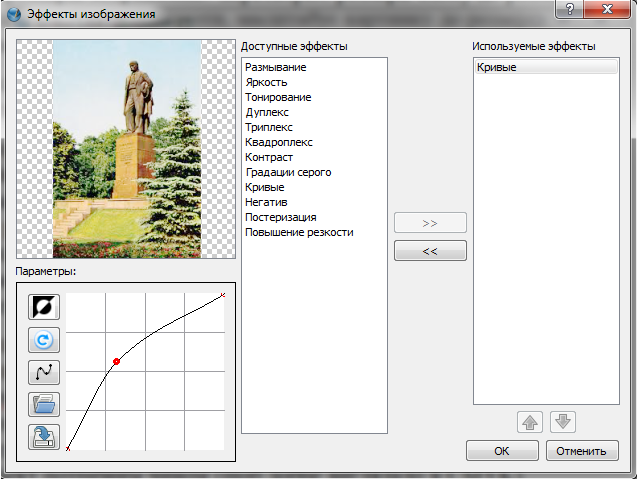Click the Отменить cancel button
Screen dimensions: 637x479
click(x=581, y=451)
